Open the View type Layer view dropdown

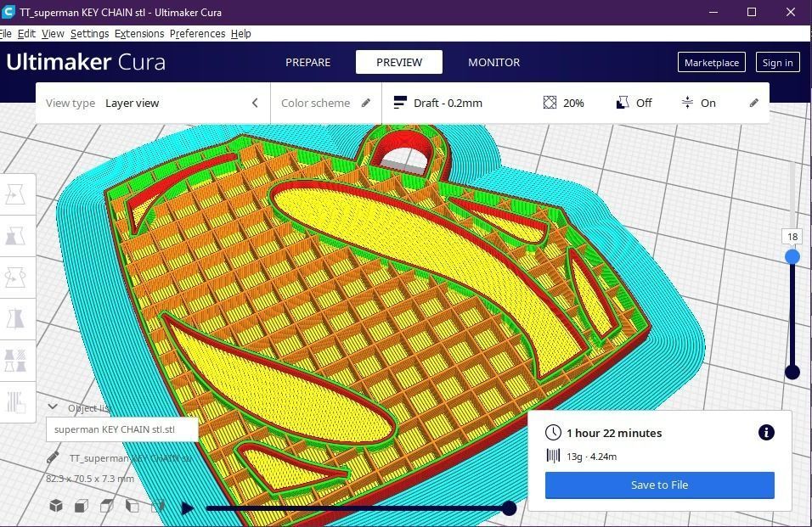click(153, 103)
